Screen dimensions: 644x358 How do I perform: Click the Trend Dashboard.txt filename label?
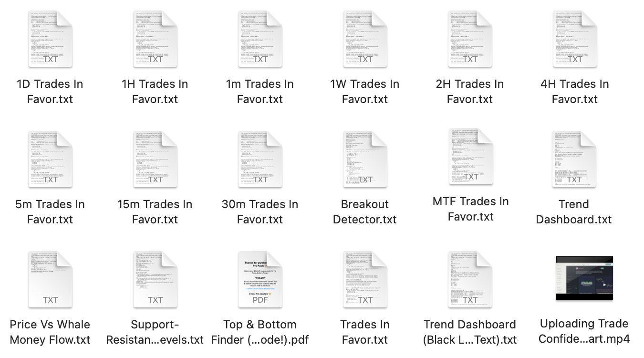point(574,212)
